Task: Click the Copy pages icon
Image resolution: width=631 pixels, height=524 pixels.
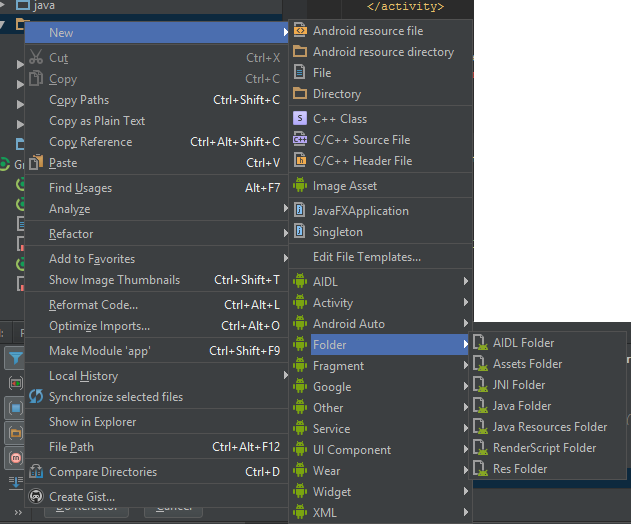Action: [36, 78]
